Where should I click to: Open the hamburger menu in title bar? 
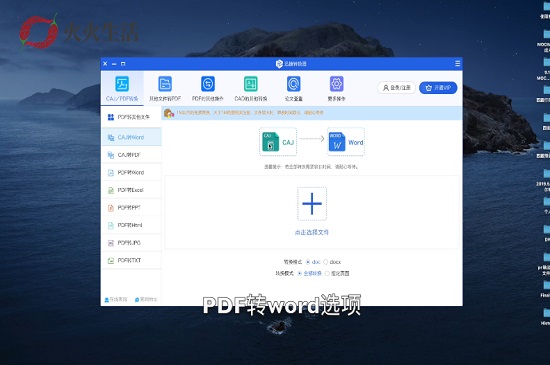(x=457, y=63)
